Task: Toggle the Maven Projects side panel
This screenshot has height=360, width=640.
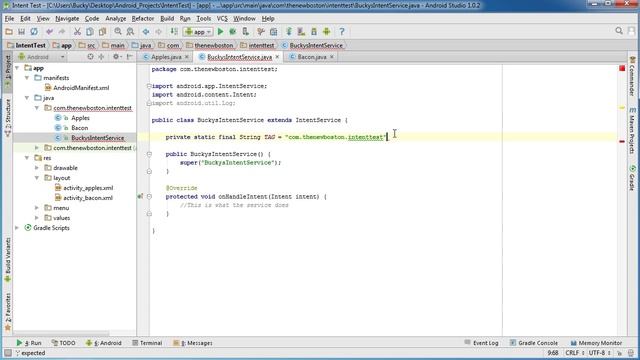Action: (632, 131)
